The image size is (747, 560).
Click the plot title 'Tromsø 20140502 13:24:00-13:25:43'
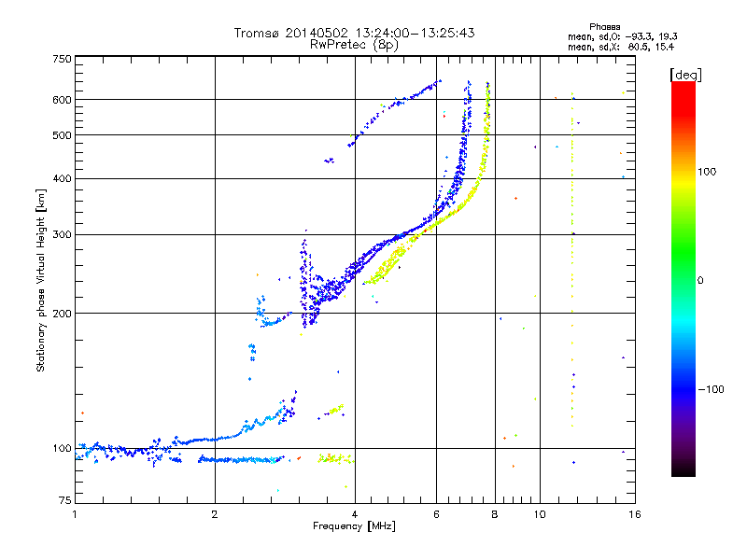[x=354, y=33]
